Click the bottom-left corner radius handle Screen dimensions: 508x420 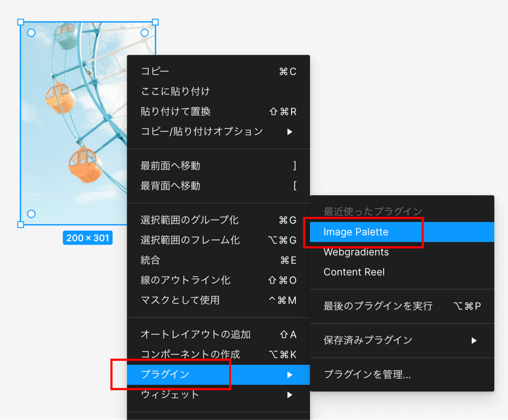click(x=31, y=214)
